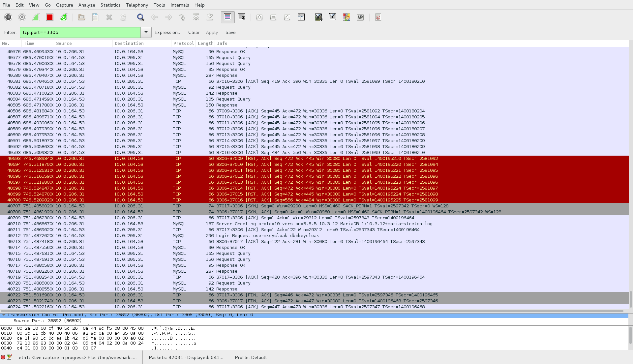Open the Profile: Default selector
633x364 pixels.
point(251,357)
